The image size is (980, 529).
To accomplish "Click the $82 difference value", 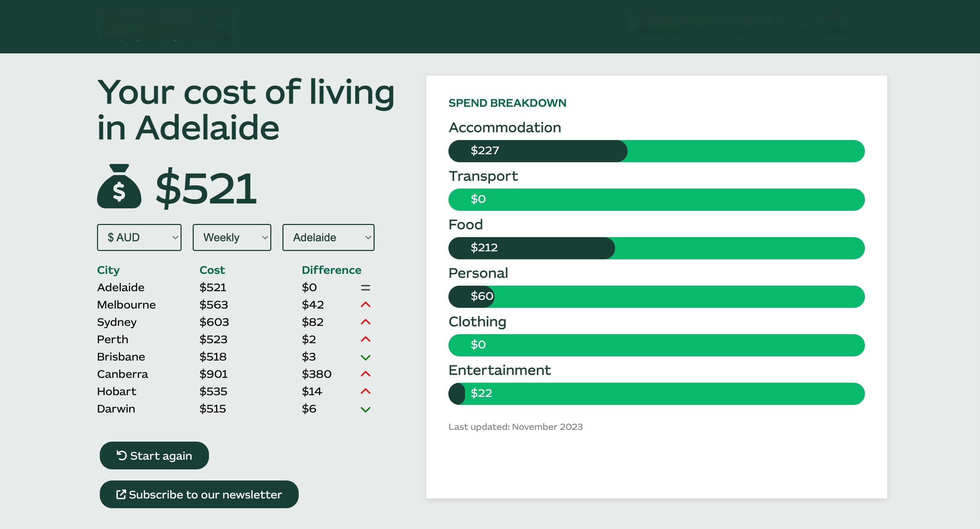I will click(313, 322).
